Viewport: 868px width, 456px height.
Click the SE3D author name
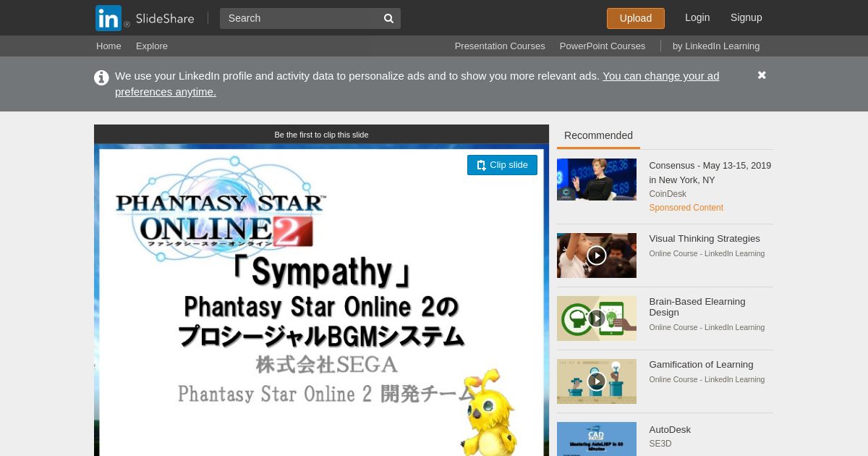[660, 444]
